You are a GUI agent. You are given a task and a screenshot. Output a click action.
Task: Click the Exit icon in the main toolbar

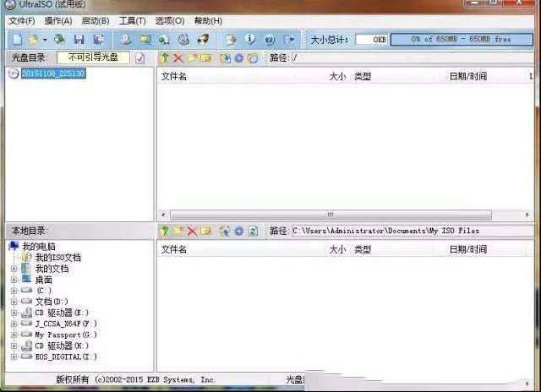pos(289,40)
